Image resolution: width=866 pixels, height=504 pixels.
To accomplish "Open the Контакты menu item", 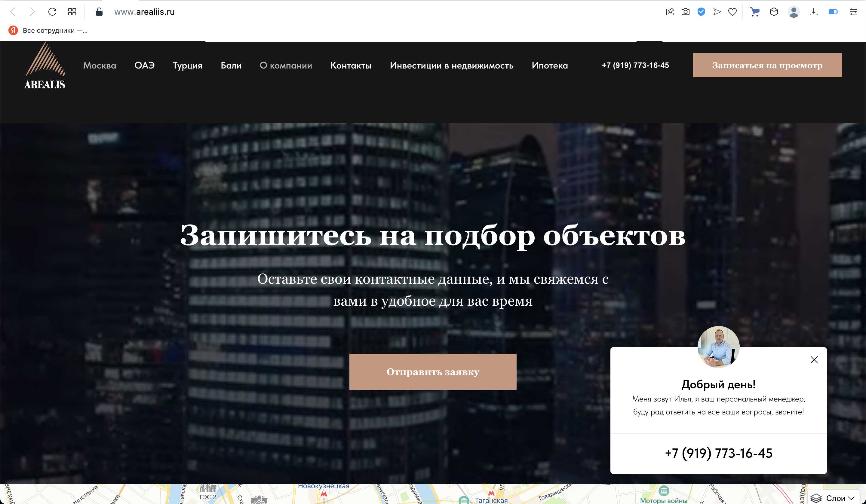I will click(x=351, y=65).
